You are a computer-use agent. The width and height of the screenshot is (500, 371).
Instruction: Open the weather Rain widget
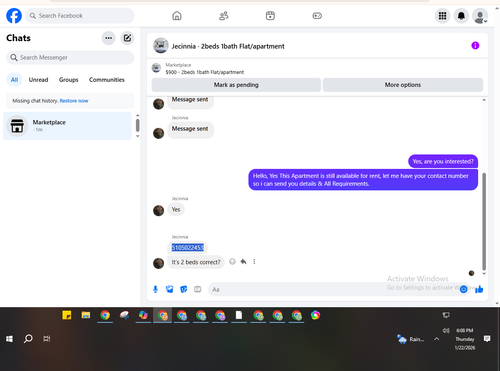point(411,339)
